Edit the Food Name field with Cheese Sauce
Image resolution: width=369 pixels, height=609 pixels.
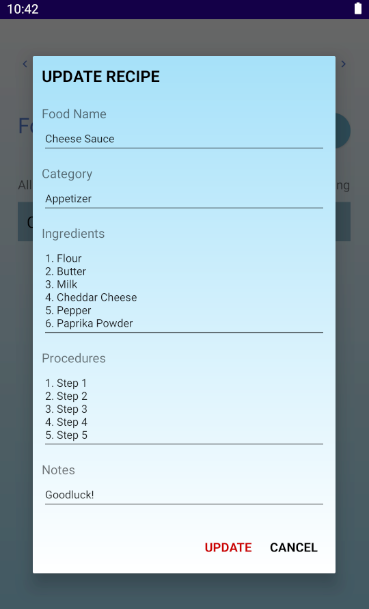(x=184, y=139)
